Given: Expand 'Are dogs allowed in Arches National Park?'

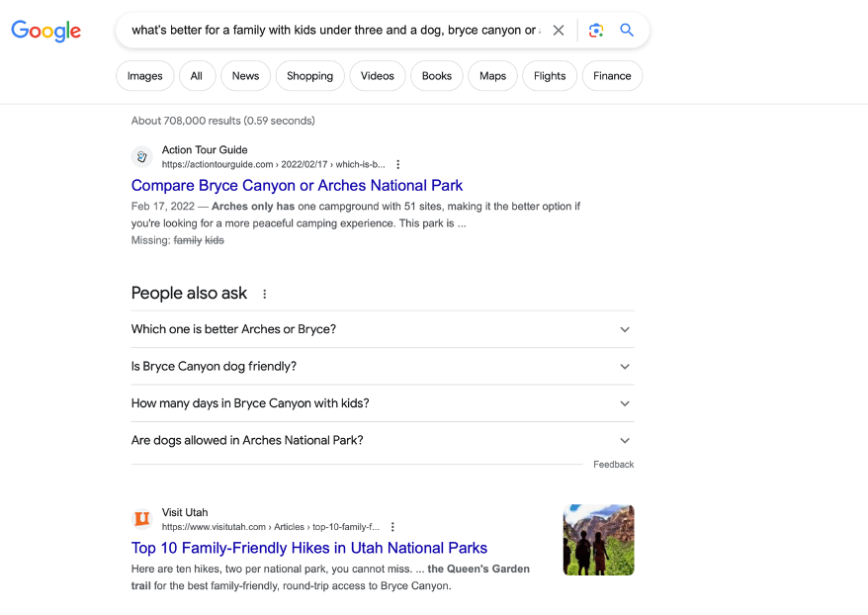Looking at the screenshot, I should click(383, 441).
